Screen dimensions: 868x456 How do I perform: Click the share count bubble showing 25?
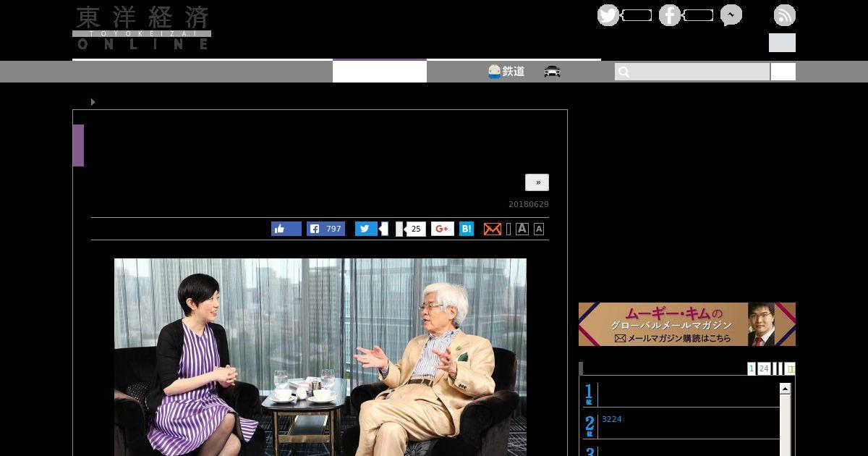(x=414, y=229)
